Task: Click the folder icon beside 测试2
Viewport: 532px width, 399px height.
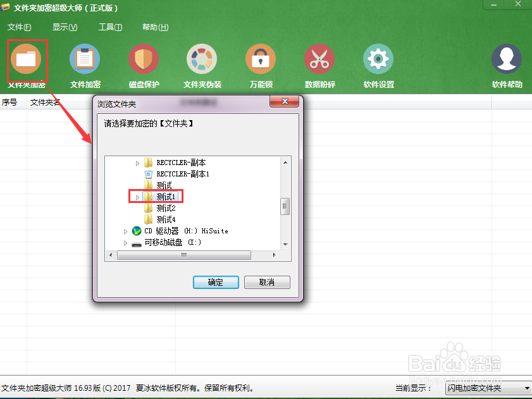Action: click(x=148, y=208)
